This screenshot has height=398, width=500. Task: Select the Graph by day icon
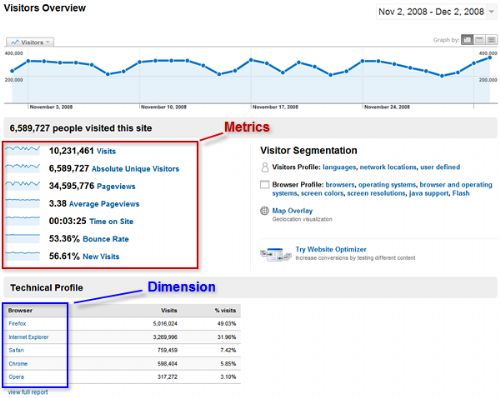tap(467, 40)
